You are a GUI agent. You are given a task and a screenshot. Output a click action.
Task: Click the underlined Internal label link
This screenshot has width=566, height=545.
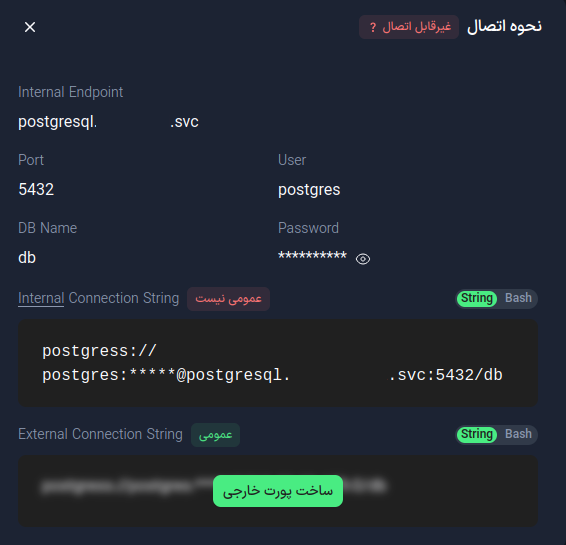pos(41,298)
